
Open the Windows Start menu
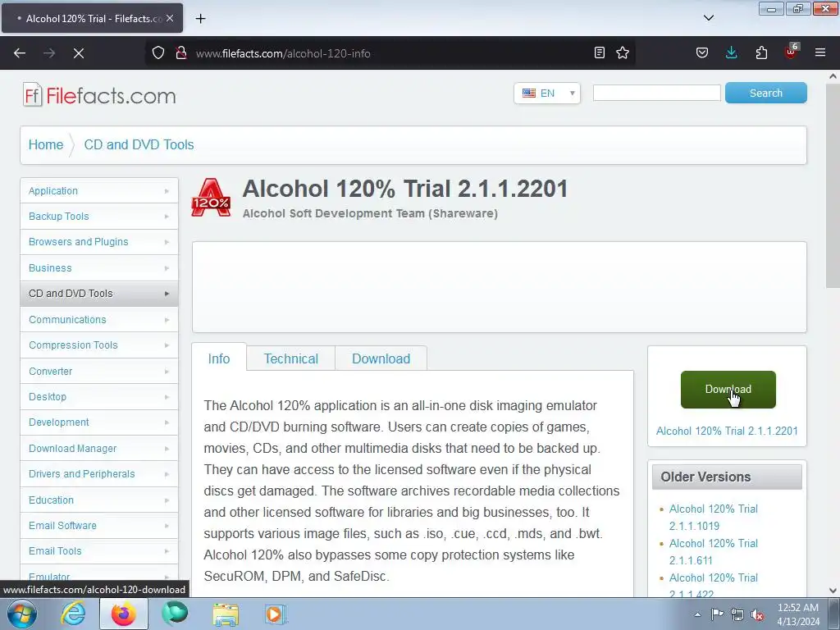(x=21, y=614)
